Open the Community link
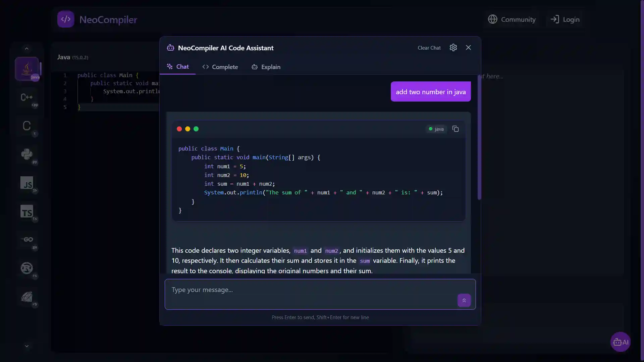644x362 pixels. (512, 19)
